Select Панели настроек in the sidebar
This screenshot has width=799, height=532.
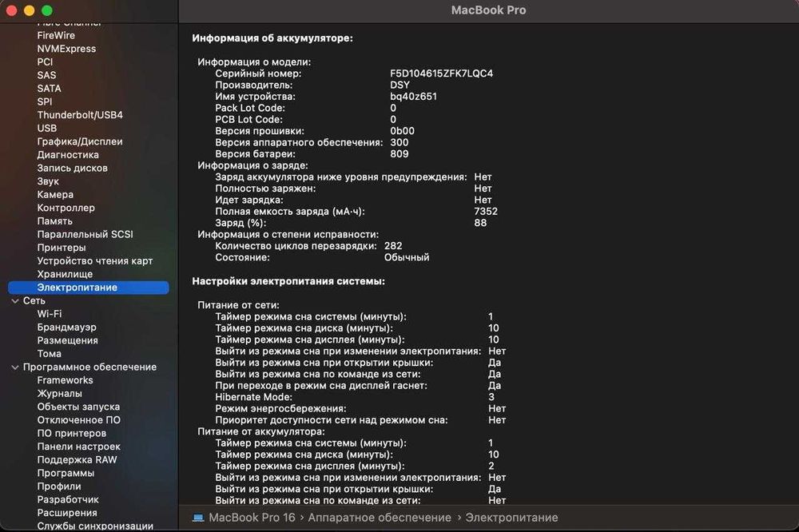[78, 446]
